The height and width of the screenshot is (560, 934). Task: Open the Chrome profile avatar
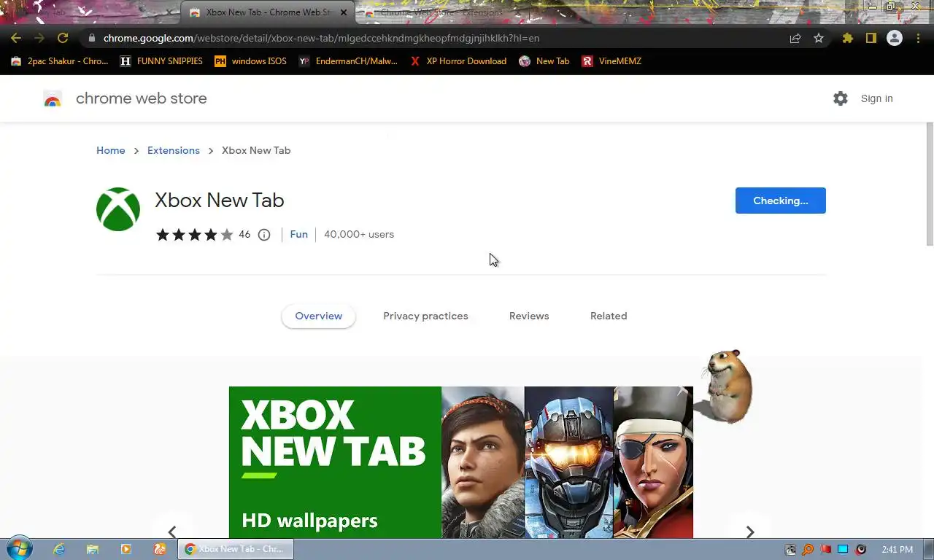click(895, 38)
